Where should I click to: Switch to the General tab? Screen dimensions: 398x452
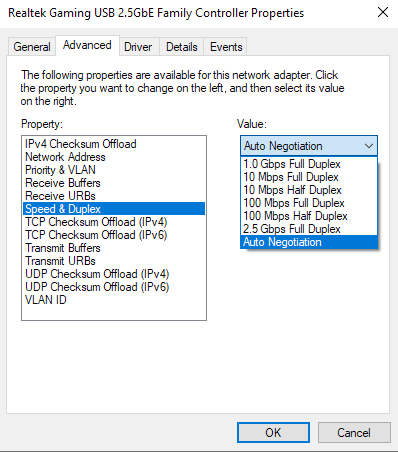pos(32,47)
